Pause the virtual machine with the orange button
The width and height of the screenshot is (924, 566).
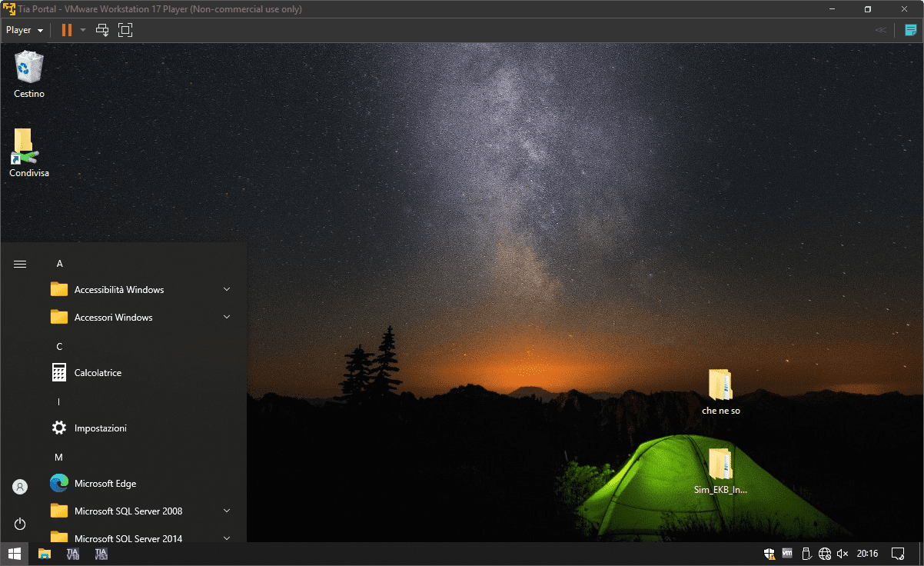(67, 30)
